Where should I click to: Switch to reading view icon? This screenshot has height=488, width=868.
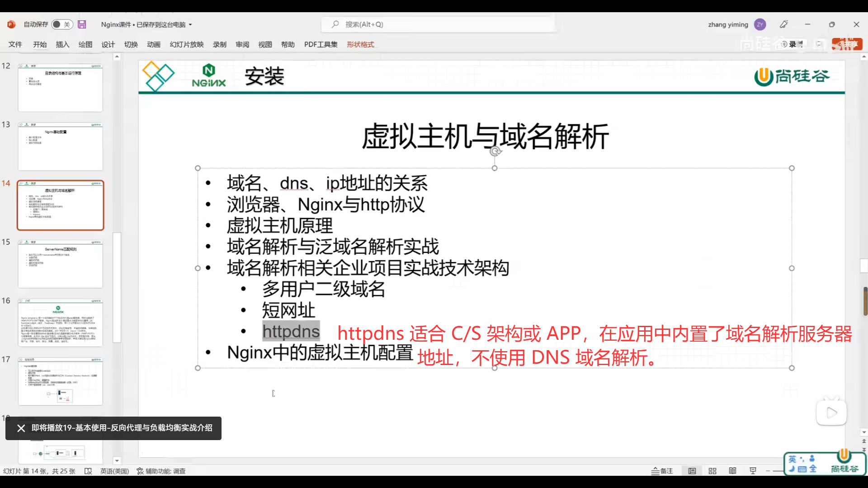[x=733, y=471]
